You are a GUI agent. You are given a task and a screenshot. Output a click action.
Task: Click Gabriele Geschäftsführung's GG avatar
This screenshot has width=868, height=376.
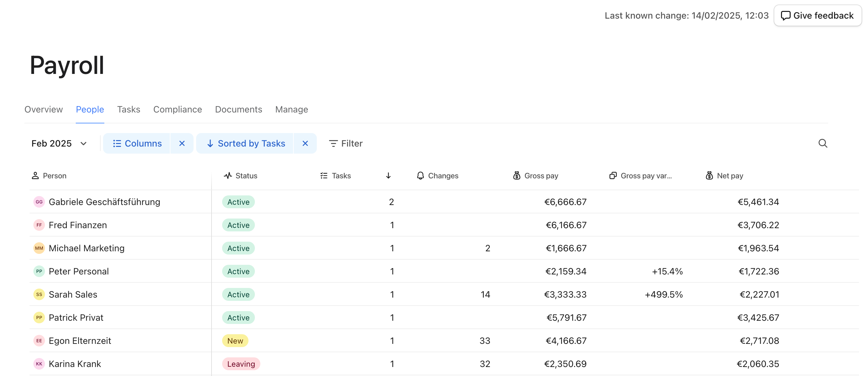(39, 201)
